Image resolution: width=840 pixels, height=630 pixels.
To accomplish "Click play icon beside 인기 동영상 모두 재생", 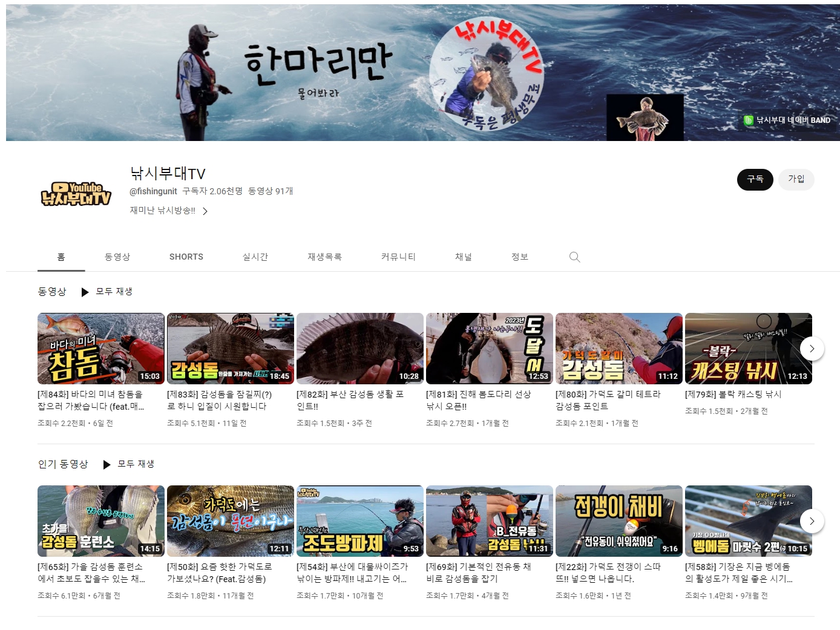I will coord(107,465).
